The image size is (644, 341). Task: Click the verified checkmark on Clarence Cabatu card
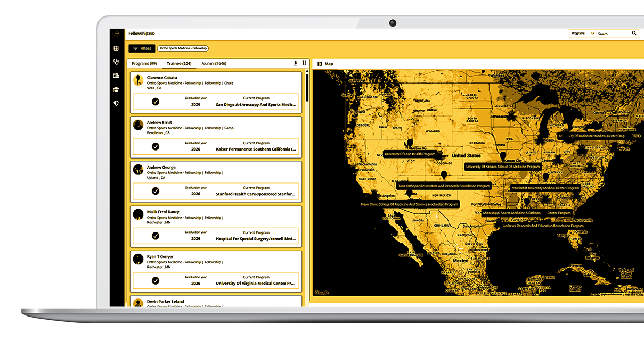tap(156, 102)
